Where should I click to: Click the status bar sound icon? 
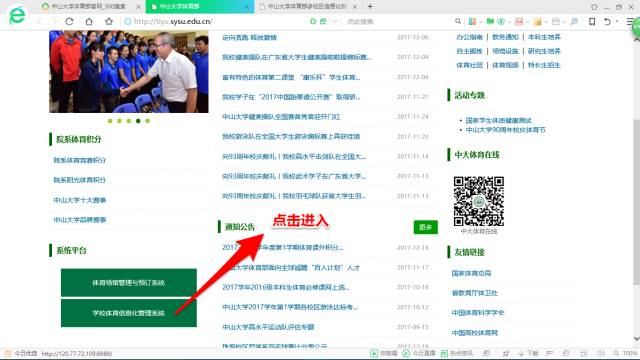click(601, 353)
